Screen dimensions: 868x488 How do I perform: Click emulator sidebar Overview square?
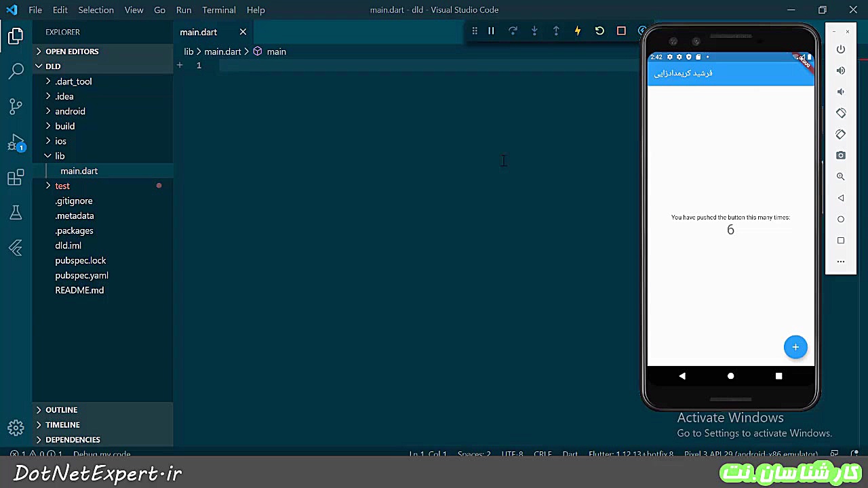click(x=841, y=240)
